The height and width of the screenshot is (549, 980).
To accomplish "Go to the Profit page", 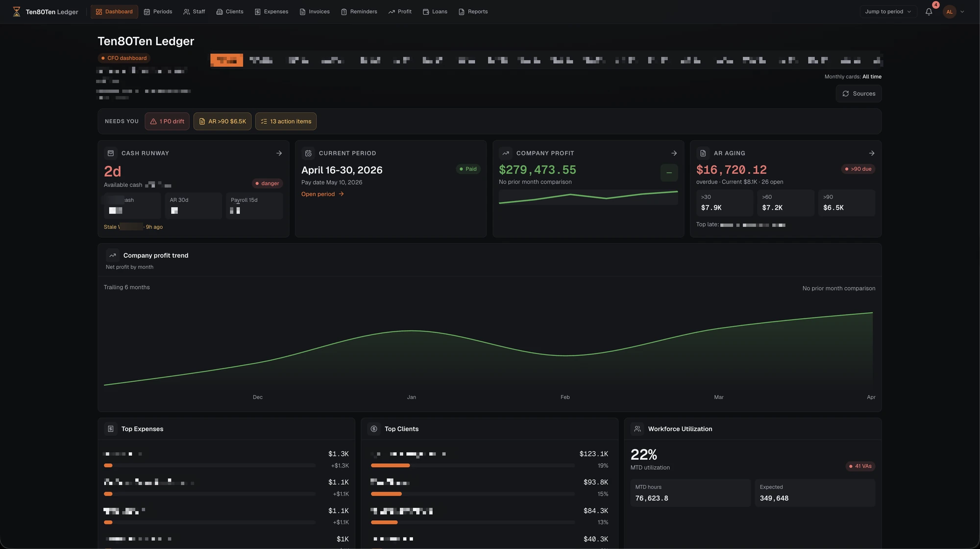I will click(x=400, y=12).
